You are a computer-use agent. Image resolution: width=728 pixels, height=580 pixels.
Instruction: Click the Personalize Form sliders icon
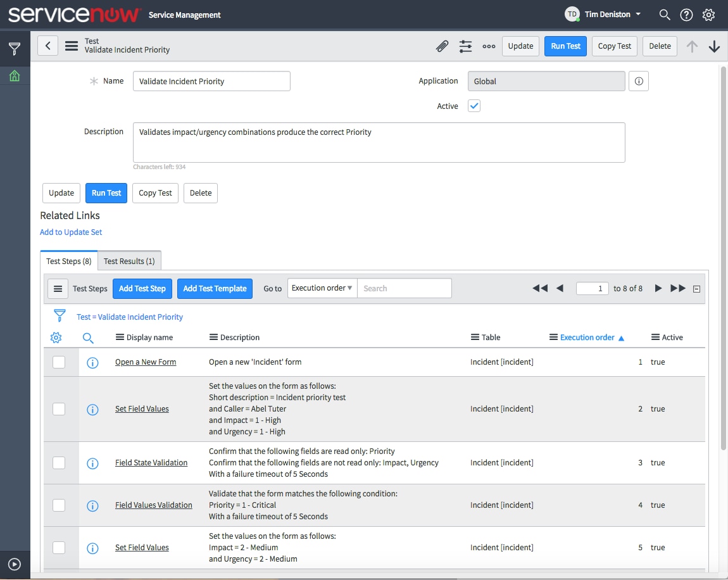click(465, 46)
